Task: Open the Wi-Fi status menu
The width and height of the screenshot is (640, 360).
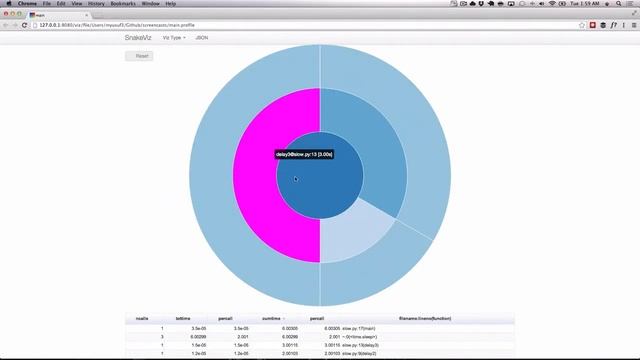Action: tap(552, 3)
